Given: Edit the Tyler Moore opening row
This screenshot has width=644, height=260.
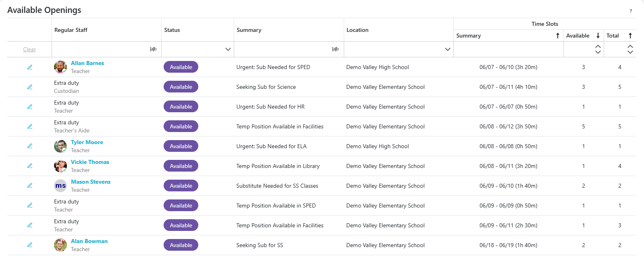Looking at the screenshot, I should pos(30,146).
